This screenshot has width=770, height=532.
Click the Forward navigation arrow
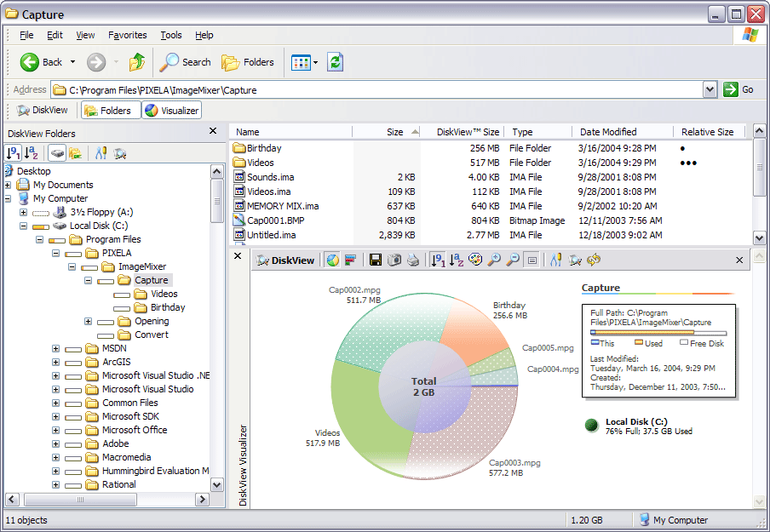tap(96, 62)
